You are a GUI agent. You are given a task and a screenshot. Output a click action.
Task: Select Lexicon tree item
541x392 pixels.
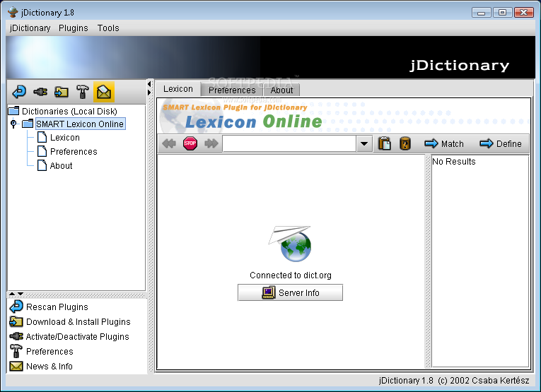pyautogui.click(x=65, y=137)
